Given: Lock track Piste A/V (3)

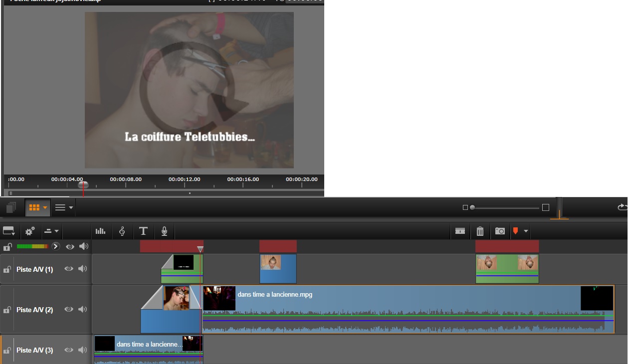Looking at the screenshot, I should point(7,351).
